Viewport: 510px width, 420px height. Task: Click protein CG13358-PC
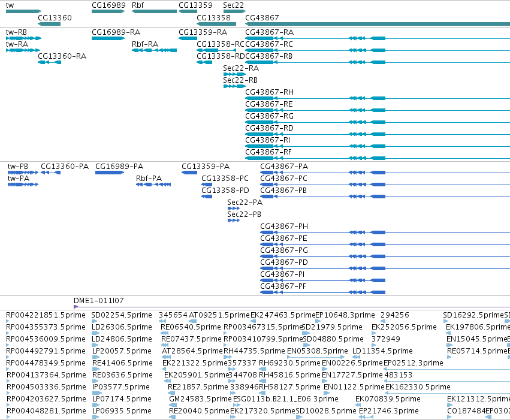(225, 179)
